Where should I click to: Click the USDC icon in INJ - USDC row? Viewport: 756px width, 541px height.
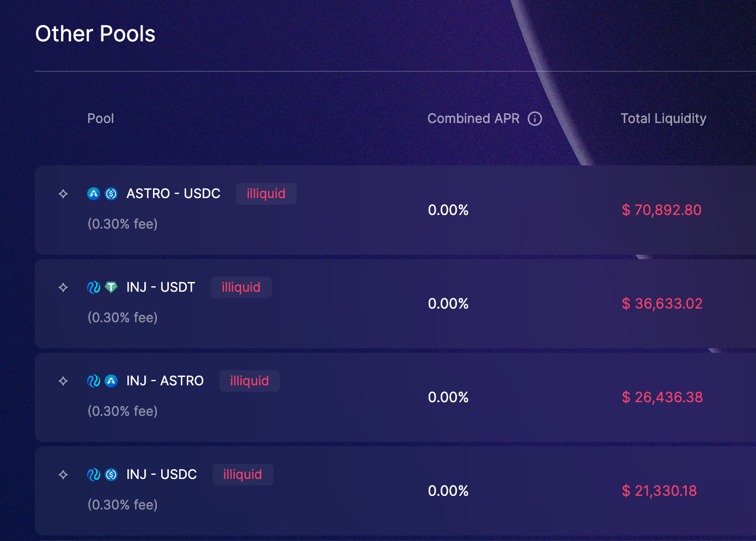tap(111, 475)
